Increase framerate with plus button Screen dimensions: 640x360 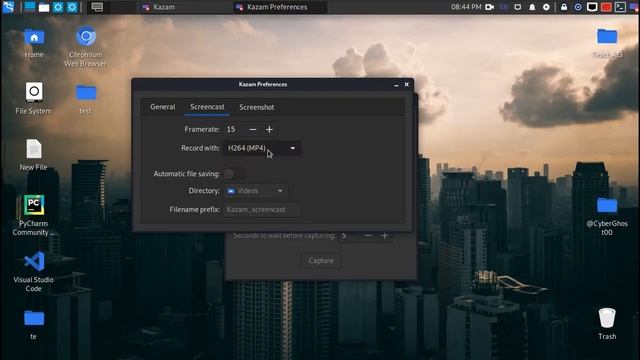(x=269, y=129)
